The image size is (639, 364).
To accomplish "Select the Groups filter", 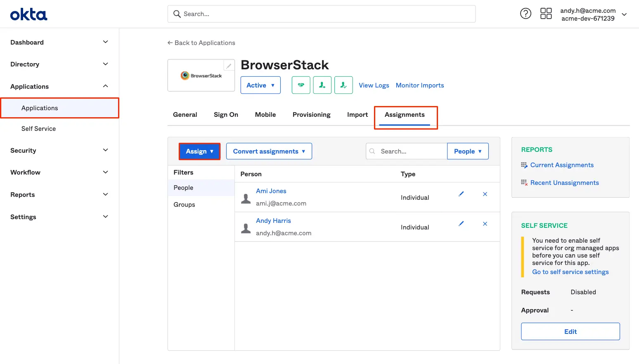I will 184,205.
